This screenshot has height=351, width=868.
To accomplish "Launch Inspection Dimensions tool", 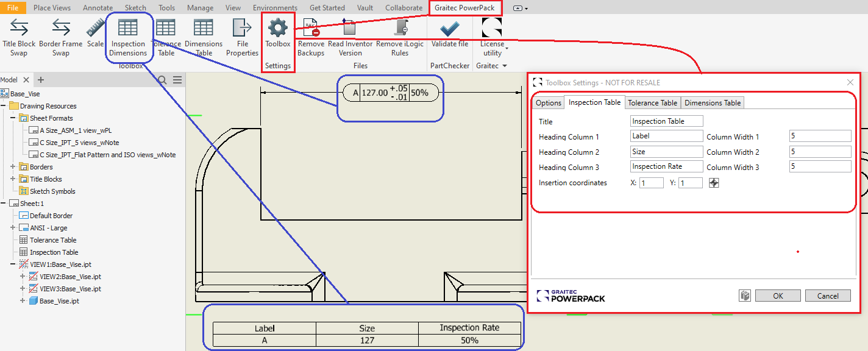I will (x=128, y=37).
